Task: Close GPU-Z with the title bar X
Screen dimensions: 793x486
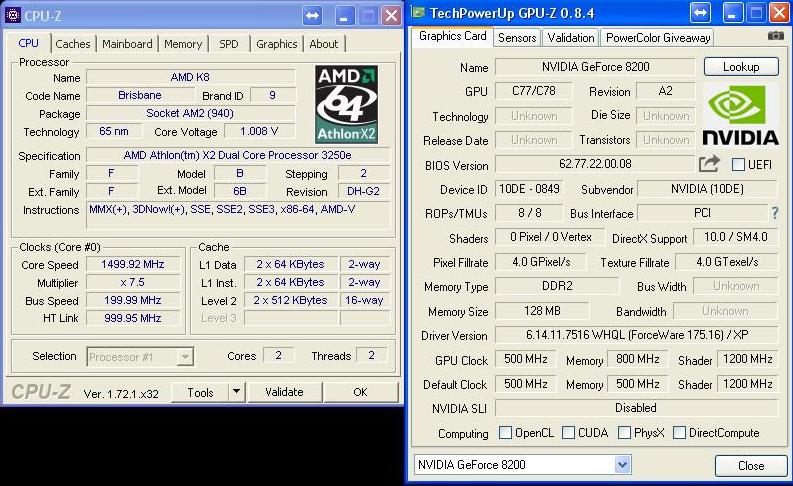Action: click(x=779, y=13)
